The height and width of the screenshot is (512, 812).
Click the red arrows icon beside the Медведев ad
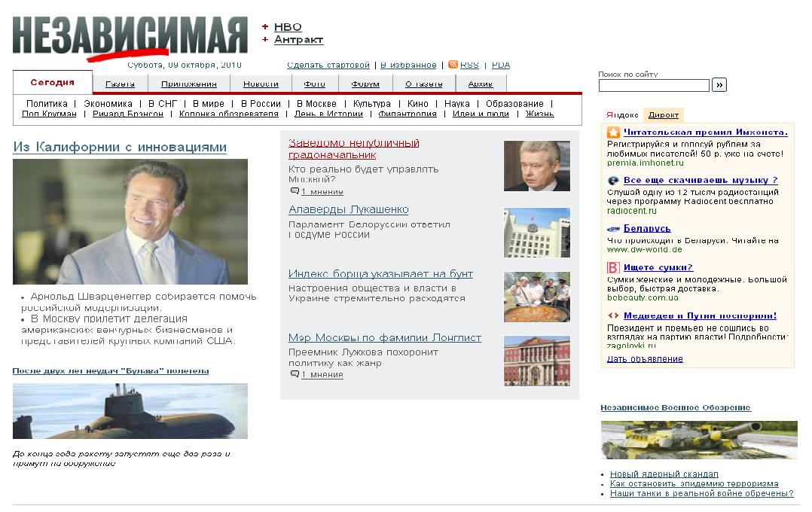click(x=613, y=315)
